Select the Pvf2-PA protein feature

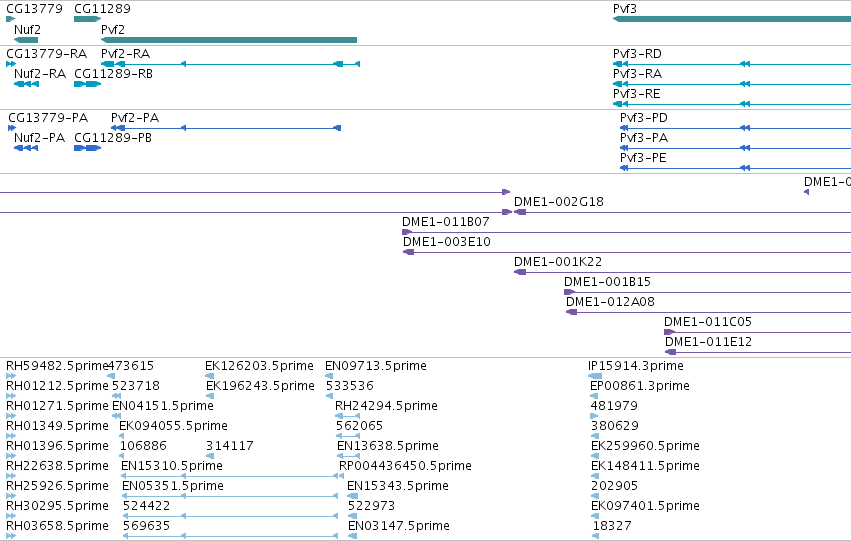[x=226, y=128]
